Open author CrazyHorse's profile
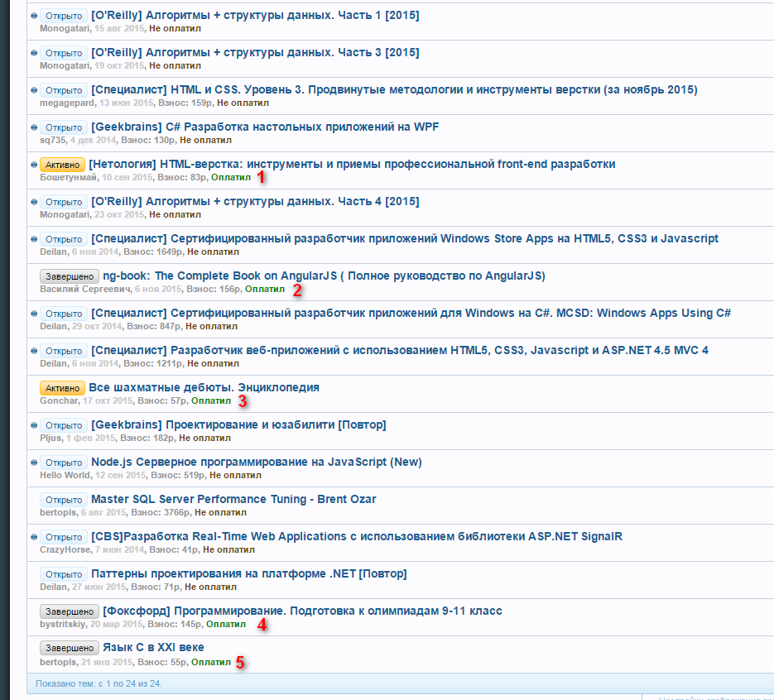Image resolution: width=774 pixels, height=700 pixels. (x=65, y=550)
